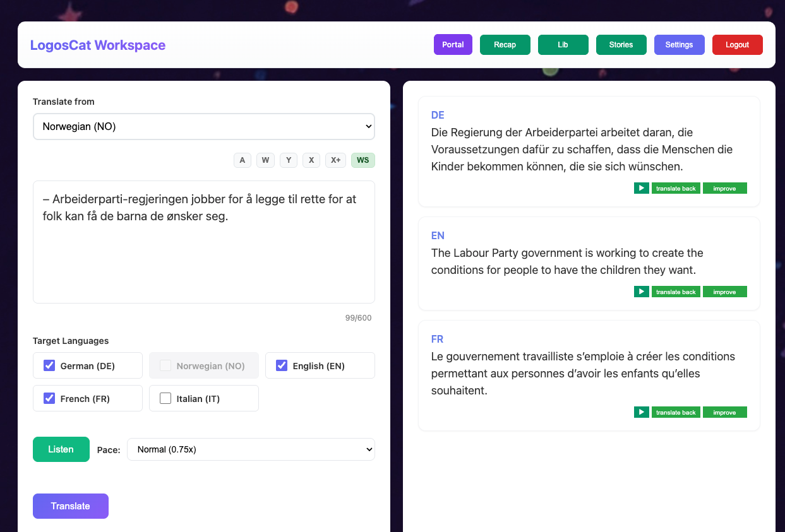
Task: Click the 'W' toolbar button
Action: [x=265, y=160]
